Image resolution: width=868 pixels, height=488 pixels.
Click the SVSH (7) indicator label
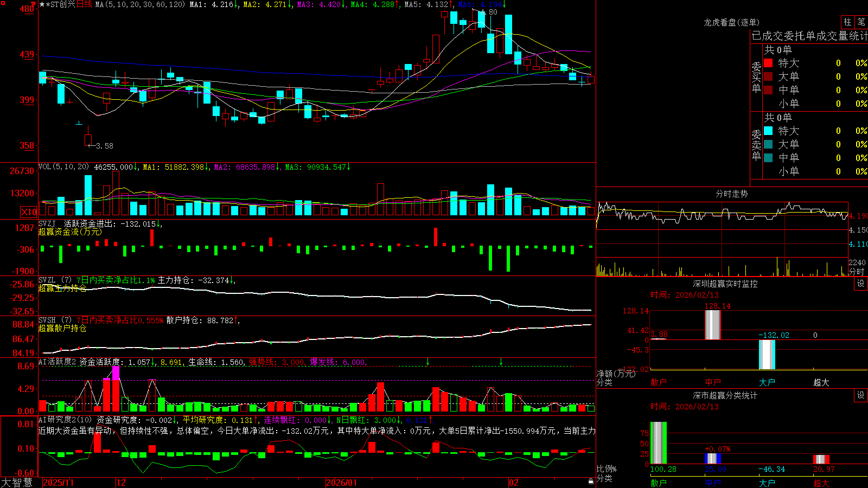[x=55, y=320]
